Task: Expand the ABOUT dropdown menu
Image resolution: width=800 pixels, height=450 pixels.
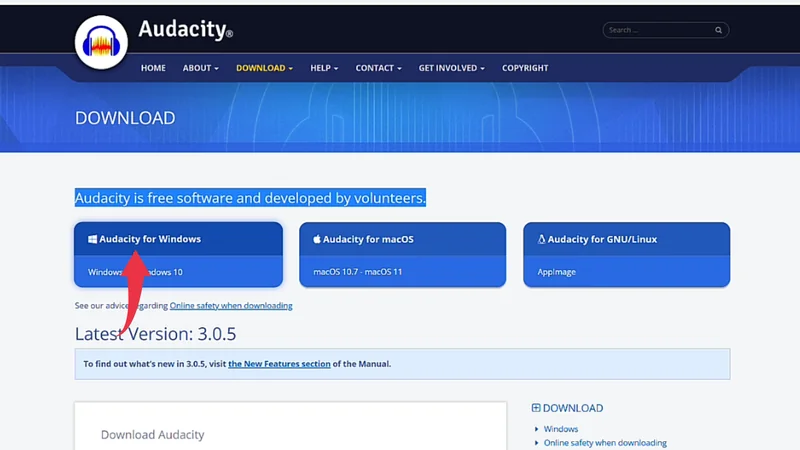Action: pos(200,68)
